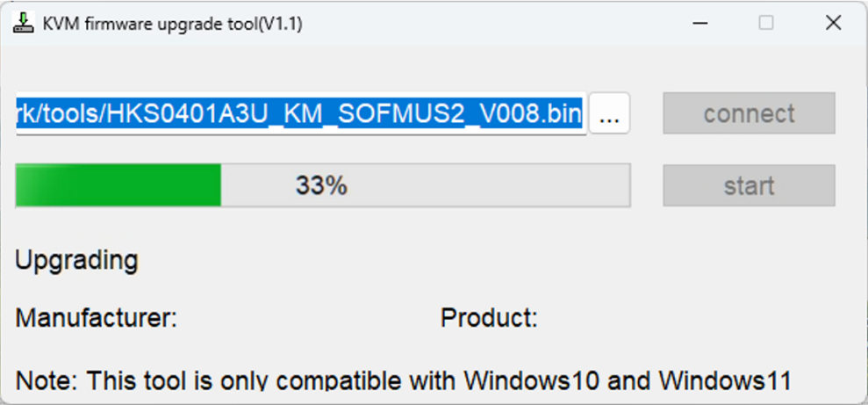Image resolution: width=868 pixels, height=405 pixels.
Task: Click the disabled maximize window icon
Action: click(x=766, y=23)
